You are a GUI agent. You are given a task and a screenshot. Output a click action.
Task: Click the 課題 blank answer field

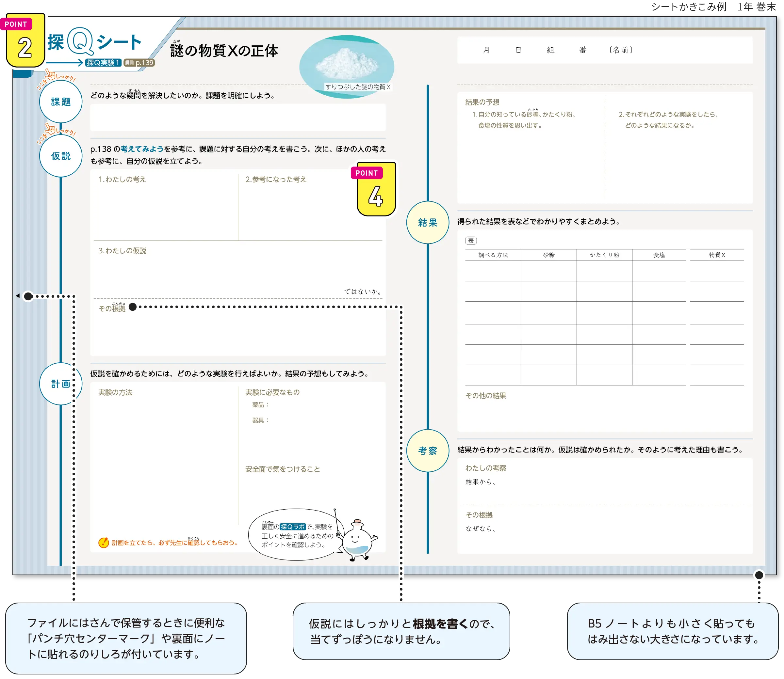tap(238, 118)
